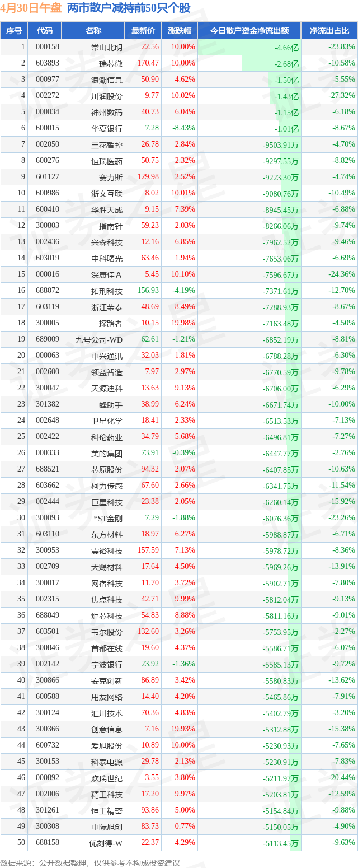
Task: Click the 序号 column header
Action: click(14, 31)
